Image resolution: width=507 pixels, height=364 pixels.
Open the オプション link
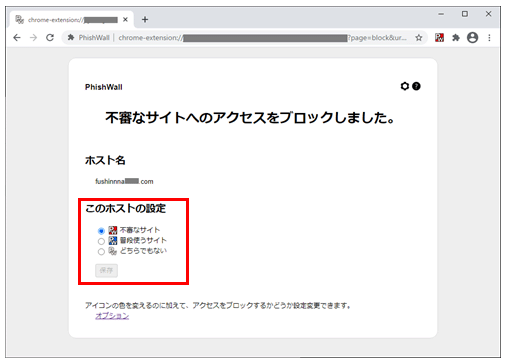coord(112,316)
